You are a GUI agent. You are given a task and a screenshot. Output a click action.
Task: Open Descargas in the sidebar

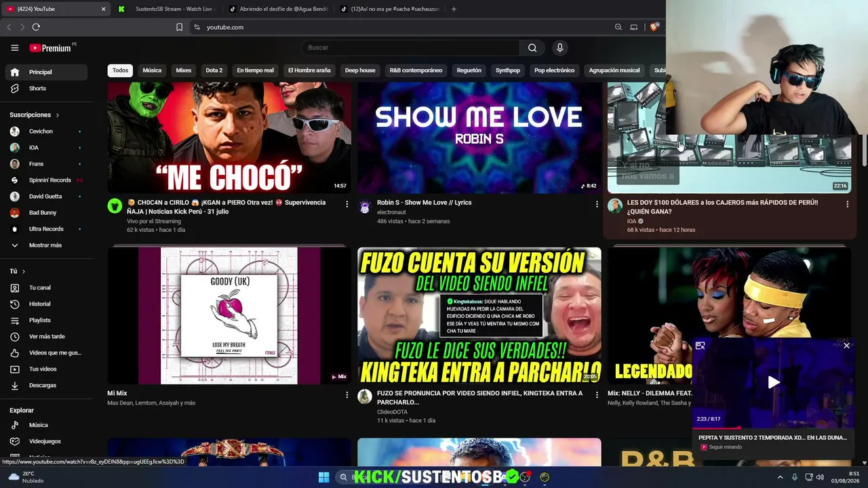pyautogui.click(x=46, y=386)
